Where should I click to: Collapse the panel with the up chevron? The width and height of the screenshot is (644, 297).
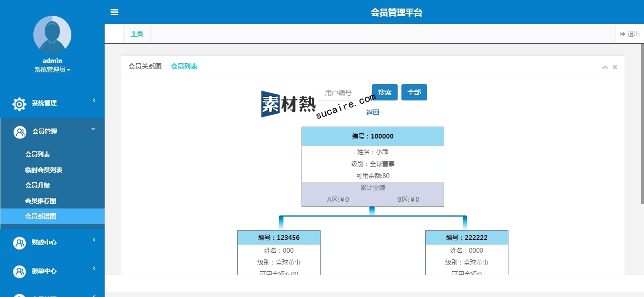pos(605,67)
